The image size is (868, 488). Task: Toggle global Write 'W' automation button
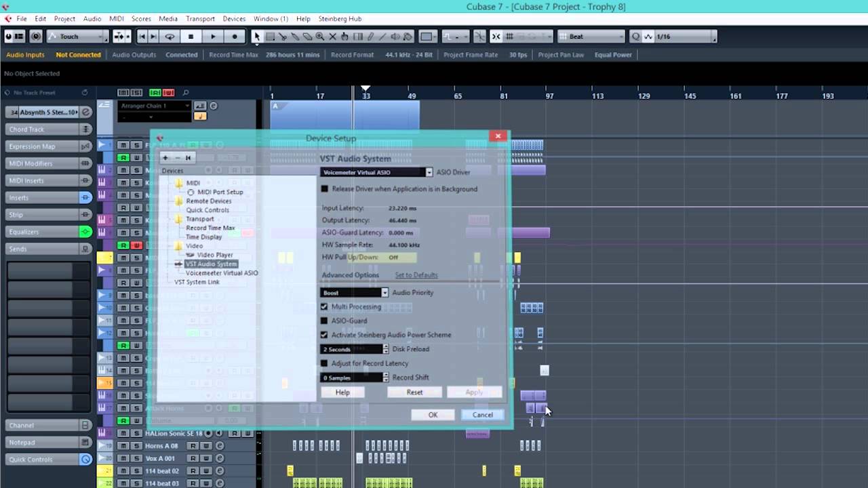167,92
